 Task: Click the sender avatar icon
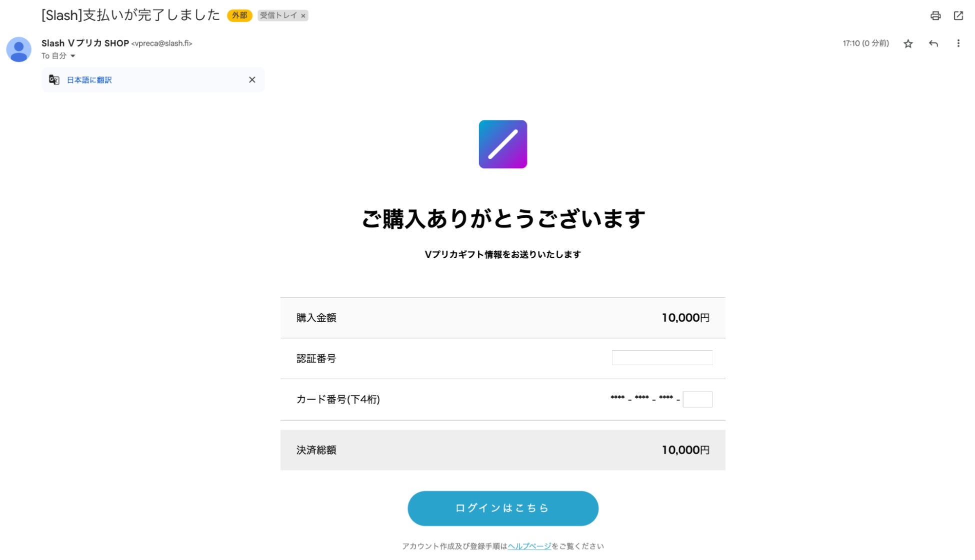(x=18, y=49)
